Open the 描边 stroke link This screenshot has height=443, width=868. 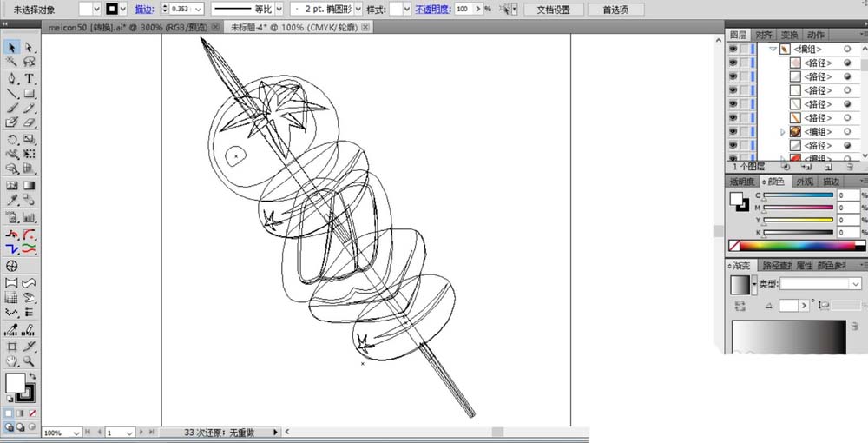pyautogui.click(x=144, y=9)
